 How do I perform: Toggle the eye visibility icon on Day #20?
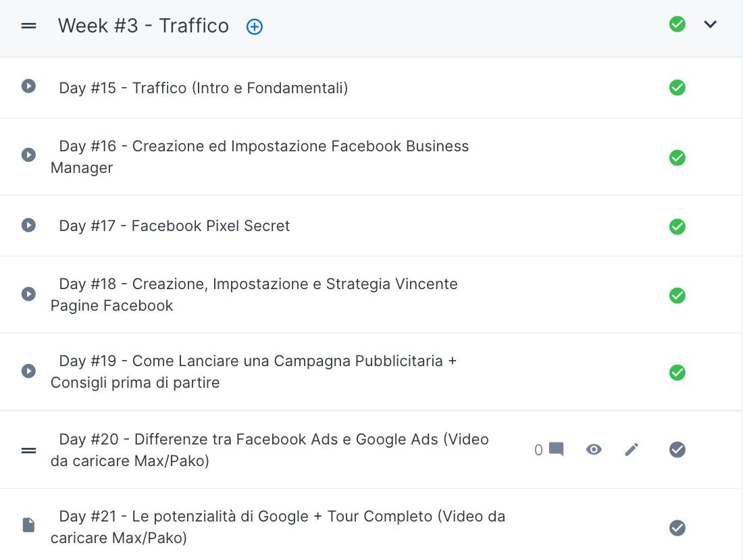[x=594, y=449]
